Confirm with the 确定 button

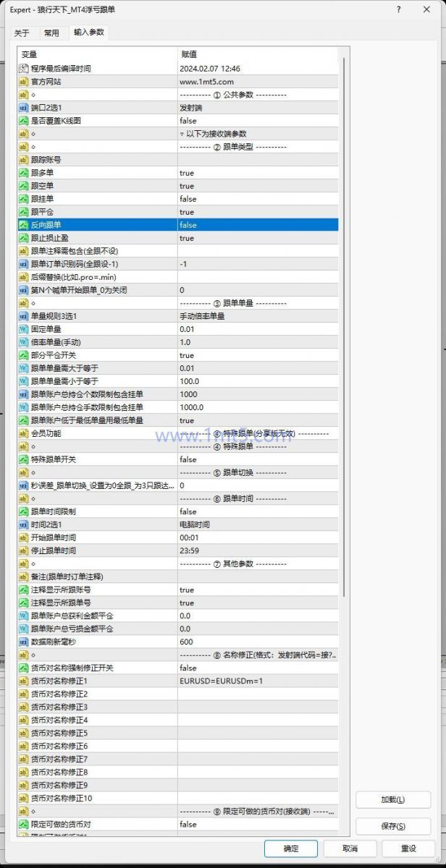pyautogui.click(x=291, y=848)
